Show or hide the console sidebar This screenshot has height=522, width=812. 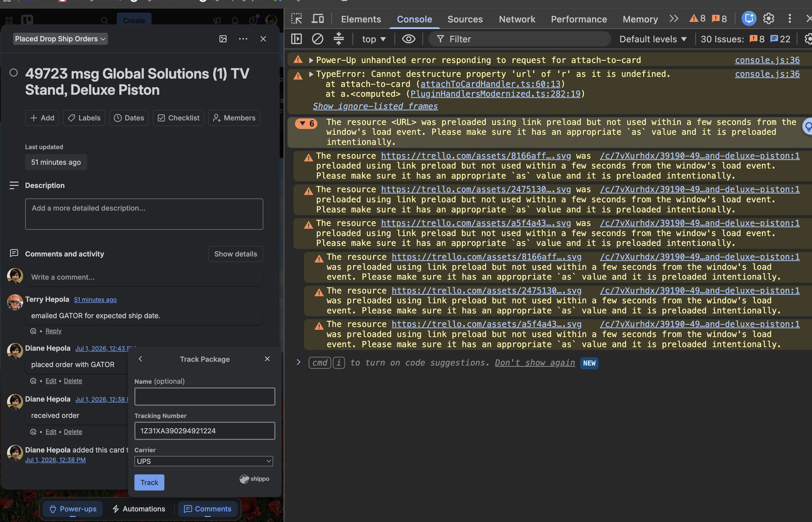click(x=296, y=39)
